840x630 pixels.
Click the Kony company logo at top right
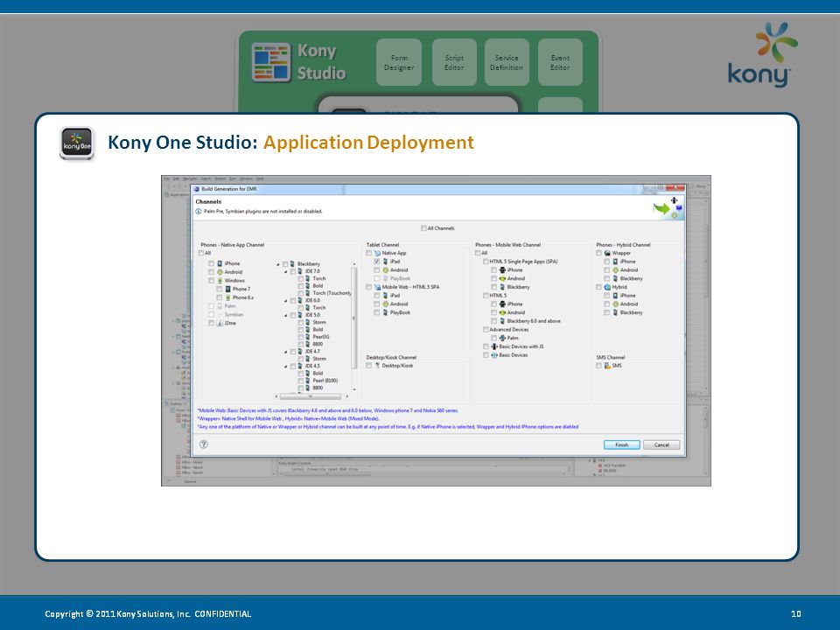(x=762, y=54)
